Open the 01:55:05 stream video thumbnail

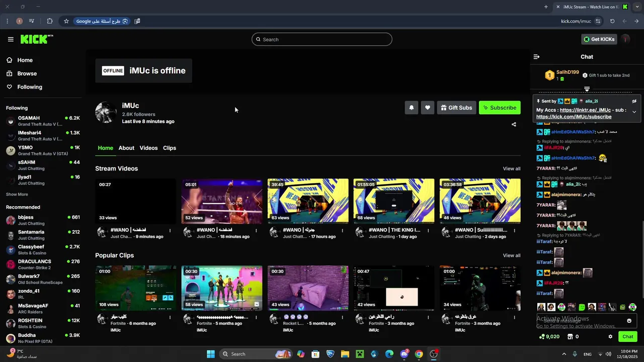click(x=394, y=201)
